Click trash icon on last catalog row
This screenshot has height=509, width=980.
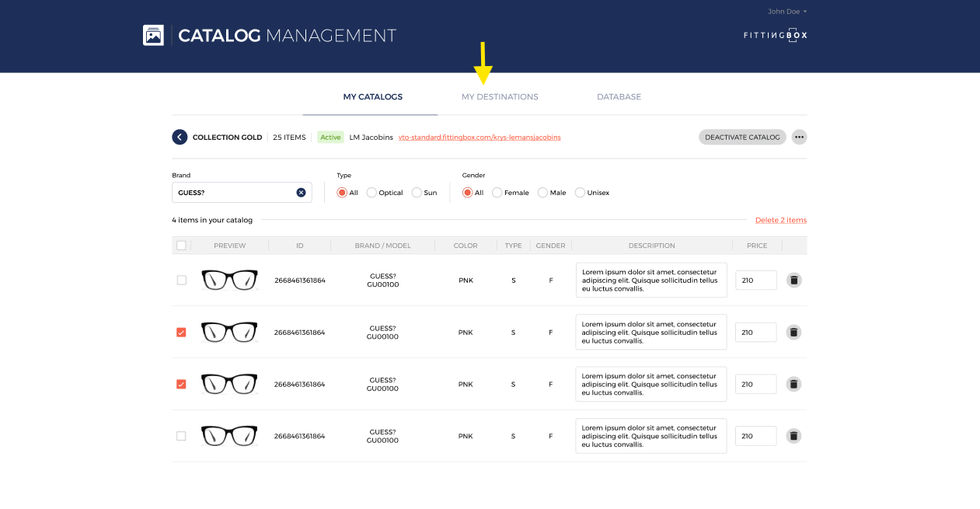pyautogui.click(x=793, y=436)
